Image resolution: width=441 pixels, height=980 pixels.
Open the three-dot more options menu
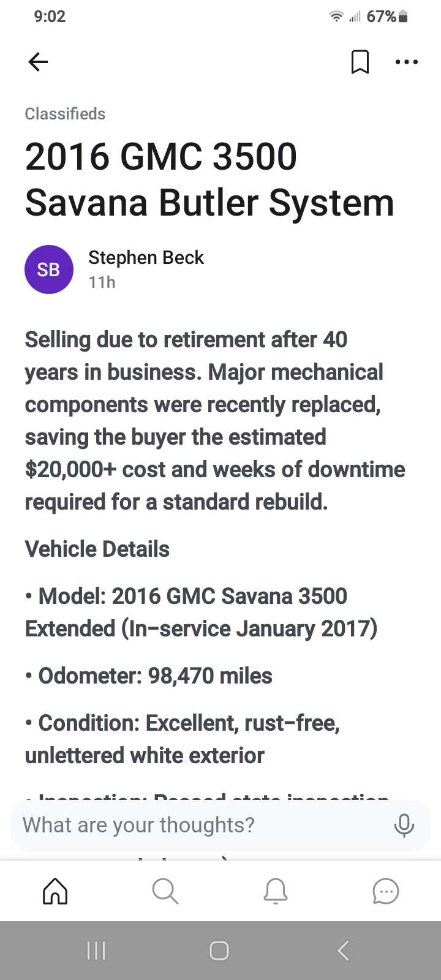click(x=407, y=62)
